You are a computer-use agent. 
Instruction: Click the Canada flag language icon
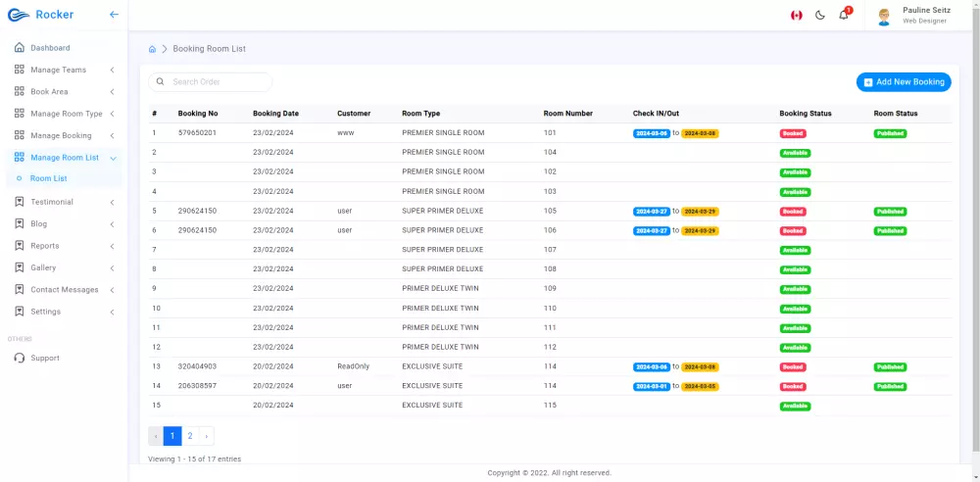tap(796, 15)
